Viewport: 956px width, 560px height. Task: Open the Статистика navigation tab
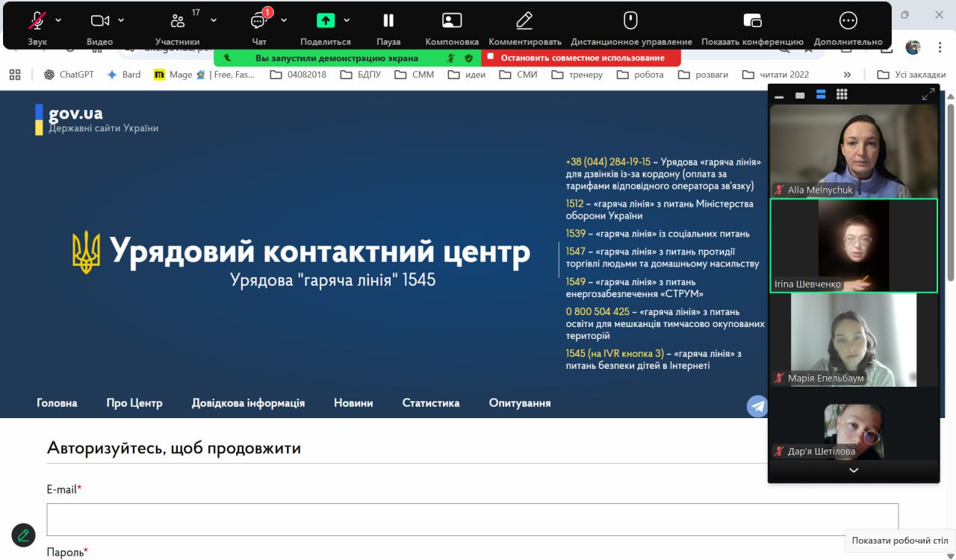pyautogui.click(x=431, y=403)
